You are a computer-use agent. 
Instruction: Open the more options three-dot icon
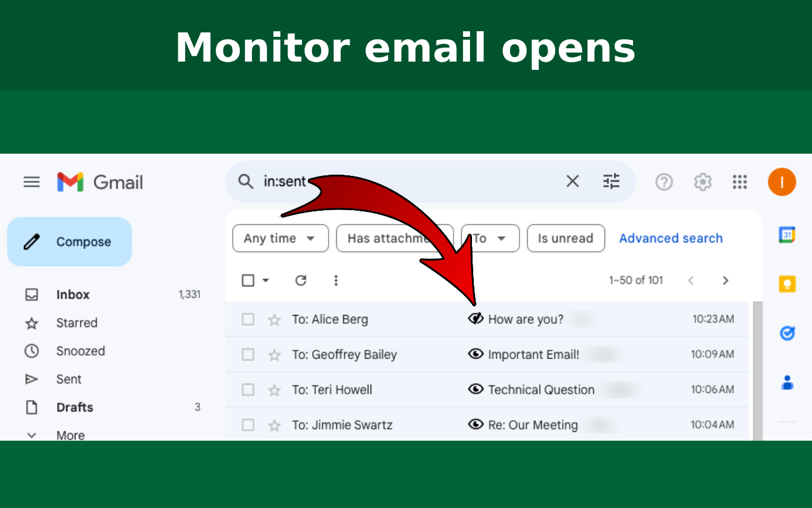pos(336,280)
